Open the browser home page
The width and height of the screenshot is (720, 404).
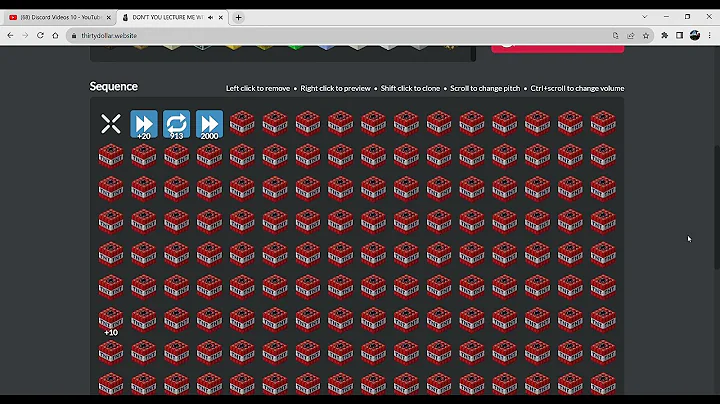coord(56,35)
